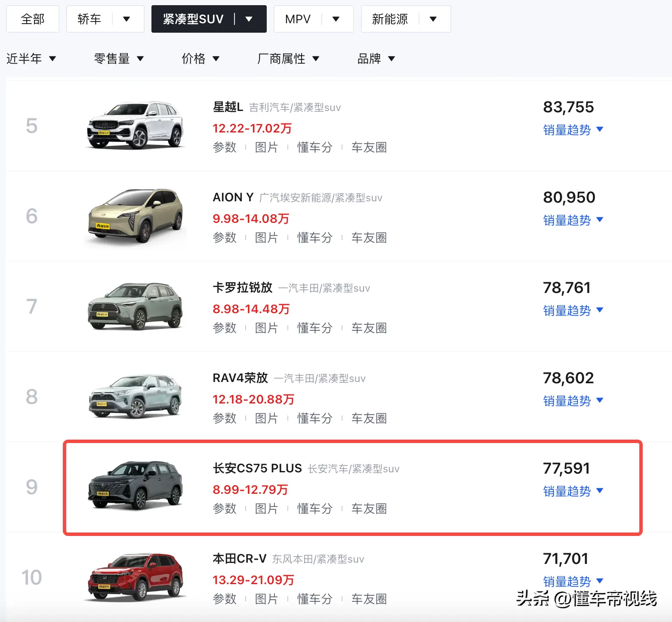The width and height of the screenshot is (672, 622).
Task: Click the 9.98-14.08万 price of AION Y
Action: (251, 219)
